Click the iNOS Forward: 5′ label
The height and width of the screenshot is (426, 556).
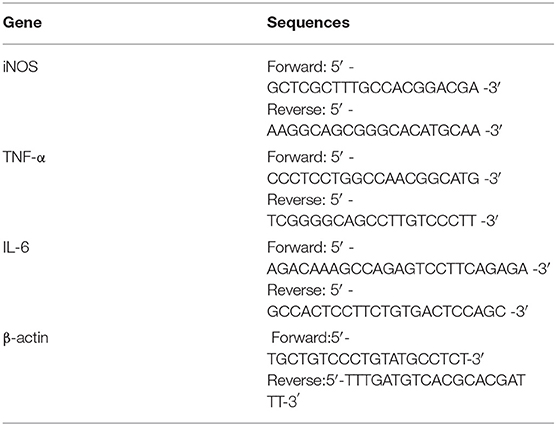click(305, 67)
